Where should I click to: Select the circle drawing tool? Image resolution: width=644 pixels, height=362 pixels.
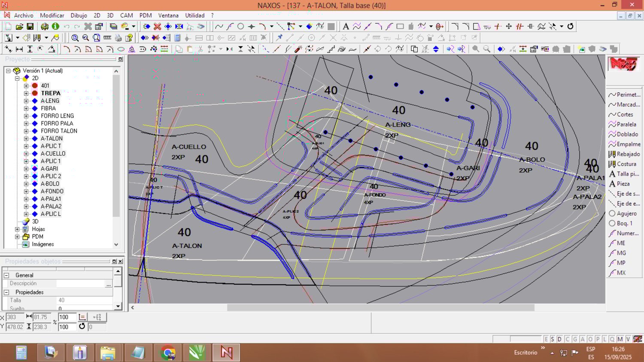pos(240,27)
